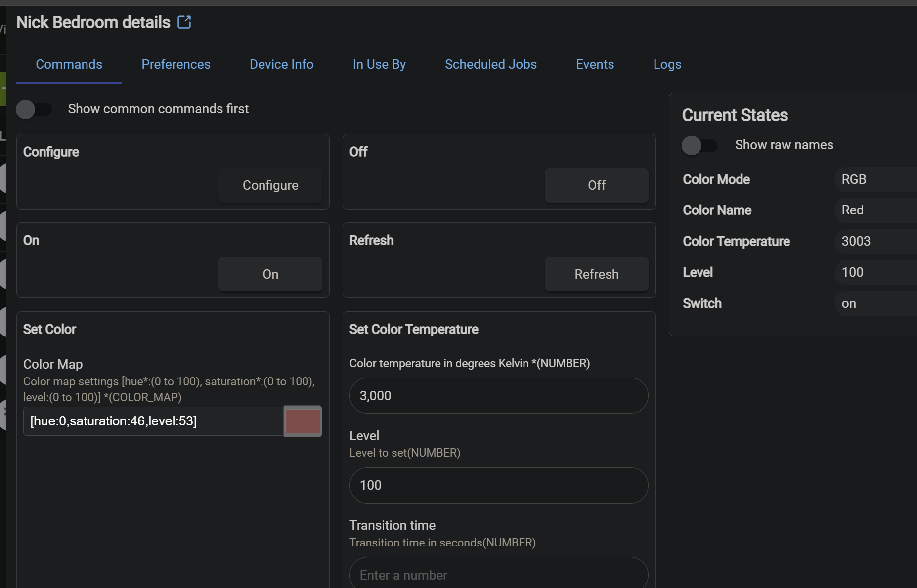Open the Set Color swatch picker

pos(303,421)
